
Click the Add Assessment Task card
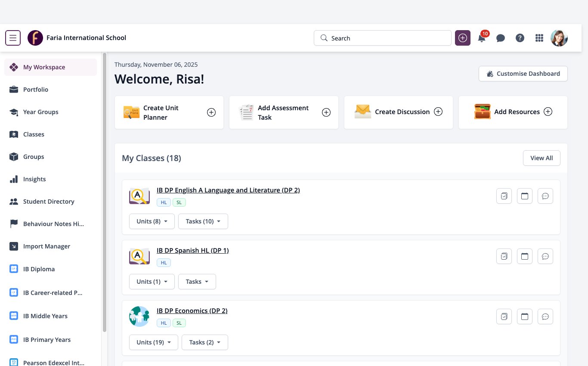[x=284, y=112]
